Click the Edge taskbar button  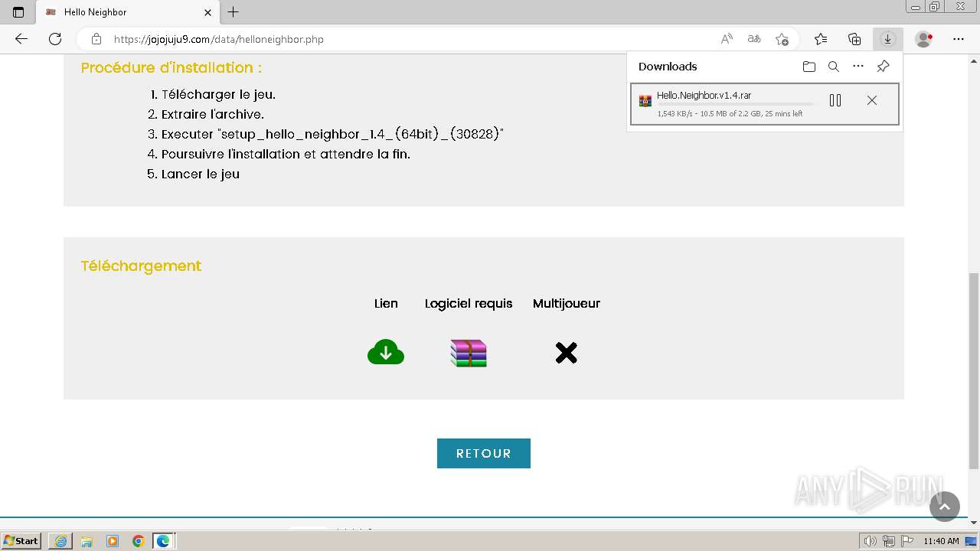[164, 541]
